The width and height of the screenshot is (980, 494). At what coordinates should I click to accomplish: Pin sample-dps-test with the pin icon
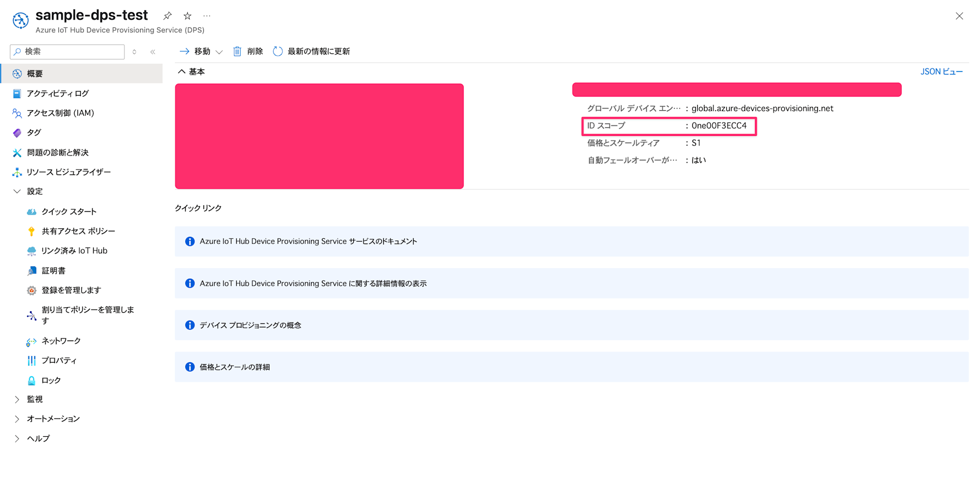click(x=168, y=16)
